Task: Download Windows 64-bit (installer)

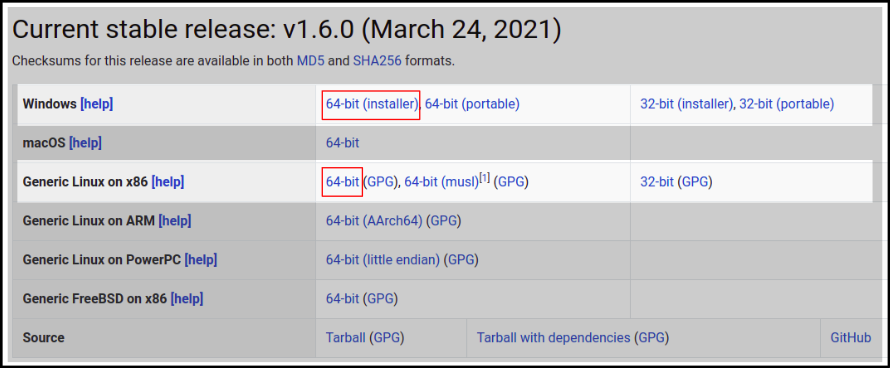Action: point(372,104)
